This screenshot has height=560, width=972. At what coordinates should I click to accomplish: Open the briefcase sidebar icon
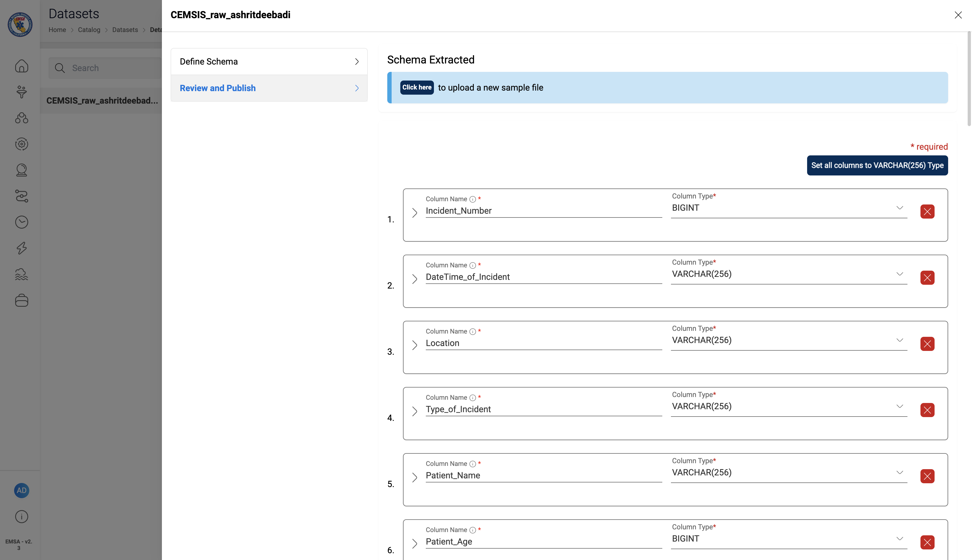[21, 300]
